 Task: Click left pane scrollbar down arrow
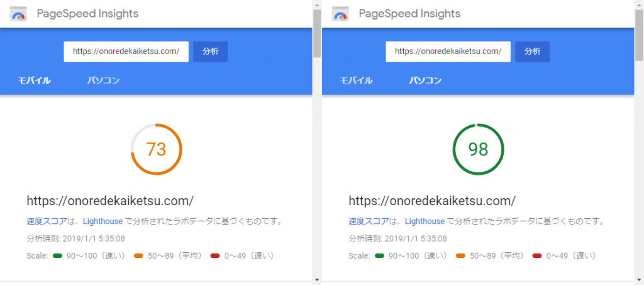[x=317, y=279]
